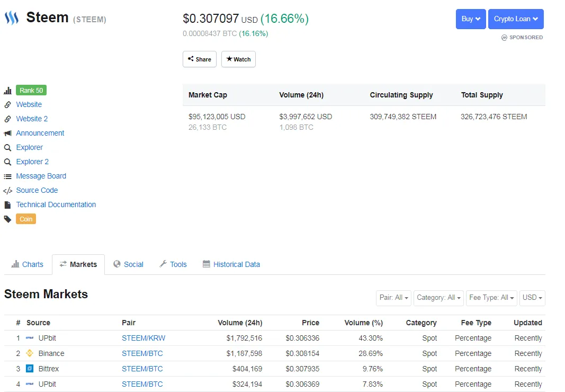Click the 309,749,382 STEEM circulating supply
565x392 pixels.
[403, 117]
